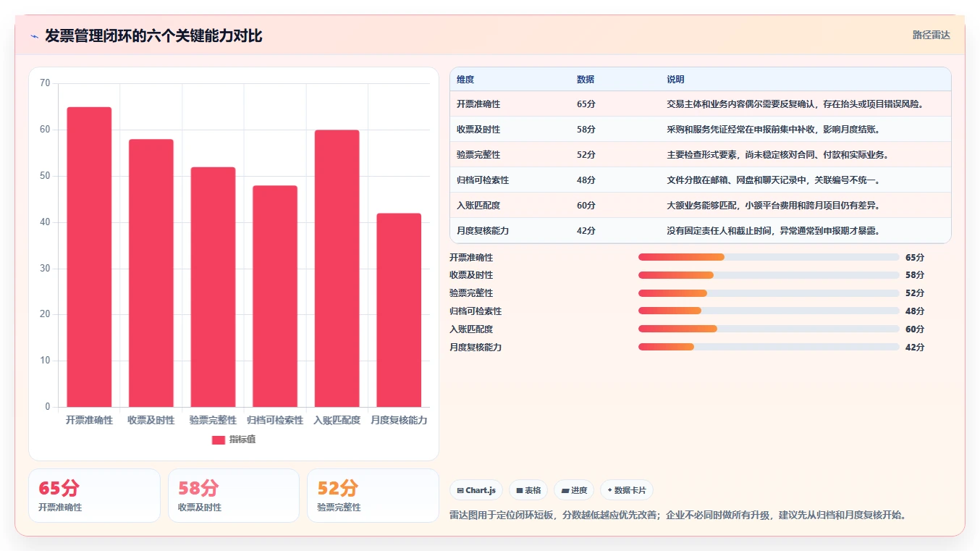This screenshot has height=551, width=980.
Task: Click 验票完整性 cell in the table
Action: coord(478,155)
